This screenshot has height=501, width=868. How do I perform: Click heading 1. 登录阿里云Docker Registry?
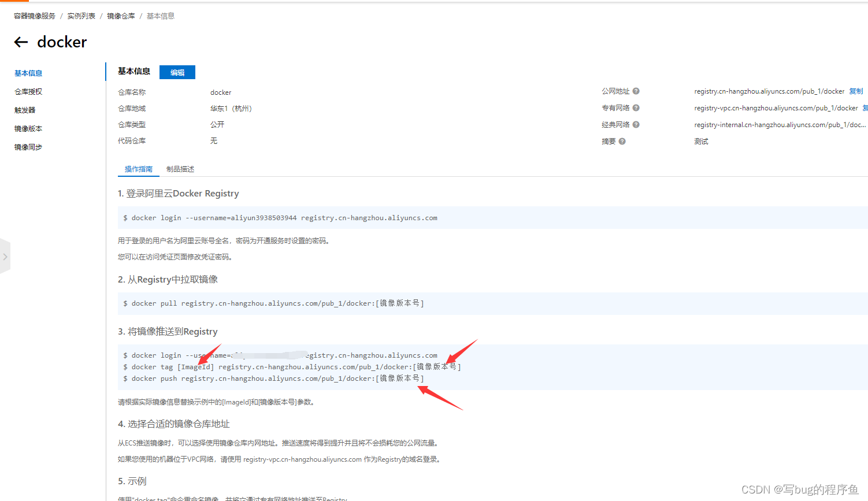coord(178,194)
